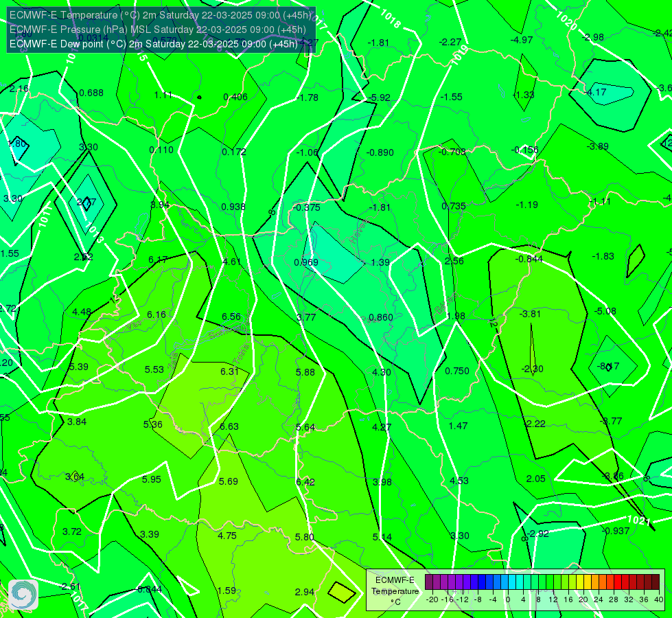
Task: Click the dew point value '2.94'
Action: (x=305, y=592)
